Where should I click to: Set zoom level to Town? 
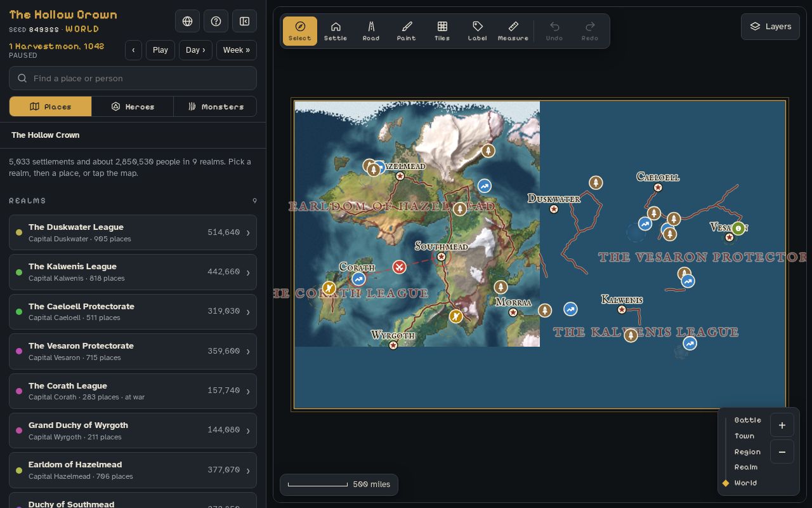click(744, 436)
